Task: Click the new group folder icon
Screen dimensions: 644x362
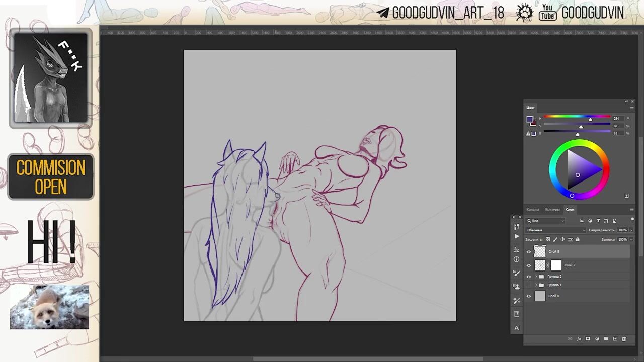Action: pyautogui.click(x=606, y=339)
